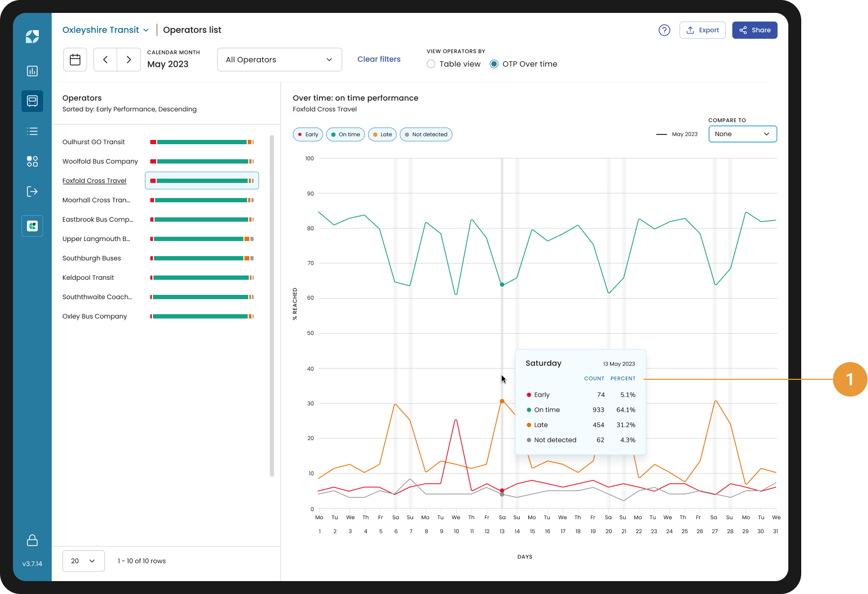
Task: Select Keldpool Transit operator
Action: click(88, 278)
